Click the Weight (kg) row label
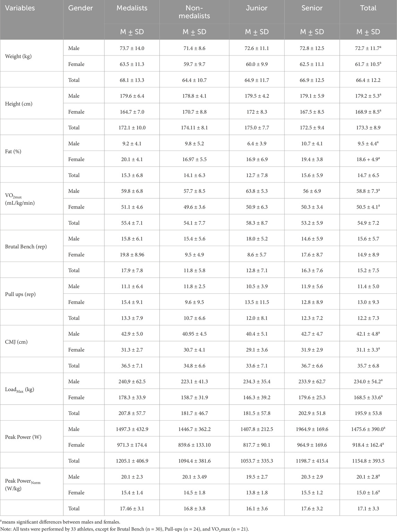Viewport: 397px width, 532px height. [18, 56]
